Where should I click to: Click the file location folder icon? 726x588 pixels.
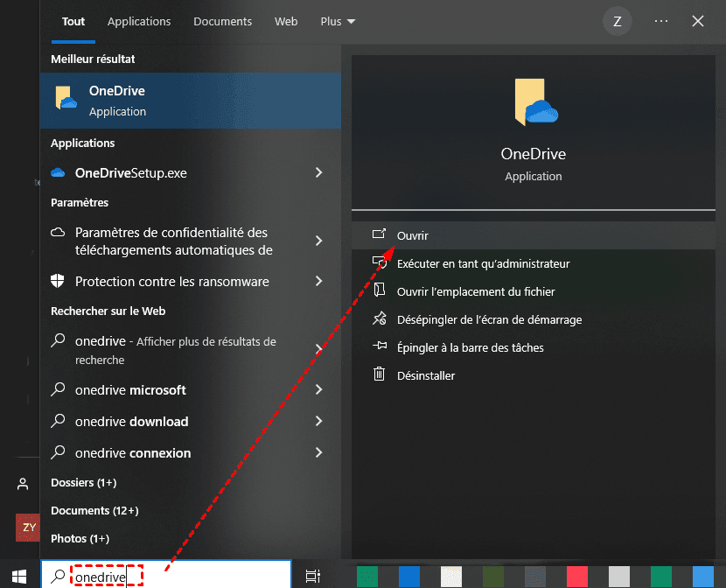380,290
